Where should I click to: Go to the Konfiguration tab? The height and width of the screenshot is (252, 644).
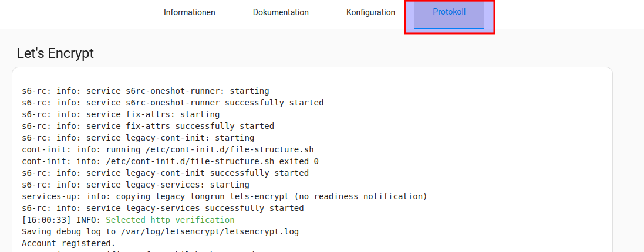click(x=370, y=12)
